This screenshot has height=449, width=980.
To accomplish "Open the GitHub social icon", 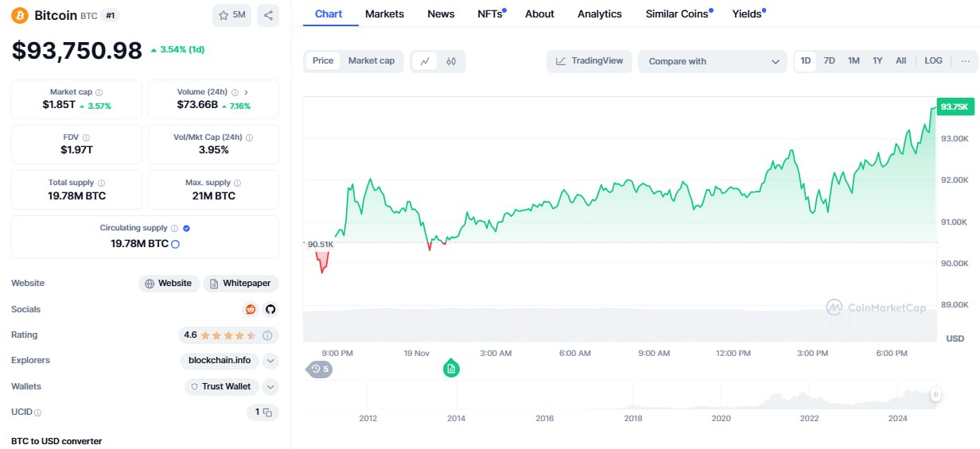I will click(x=270, y=309).
